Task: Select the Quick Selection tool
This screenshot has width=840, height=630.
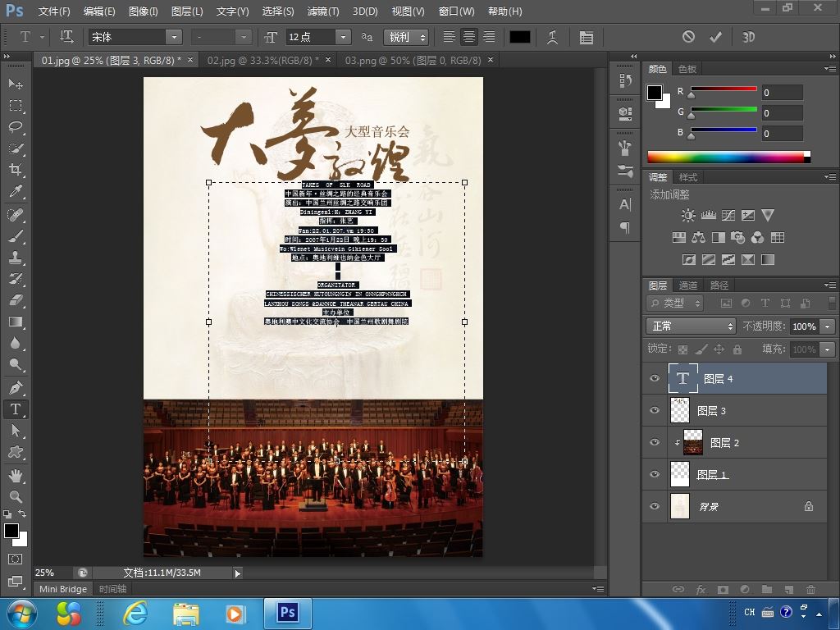Action: click(16, 148)
